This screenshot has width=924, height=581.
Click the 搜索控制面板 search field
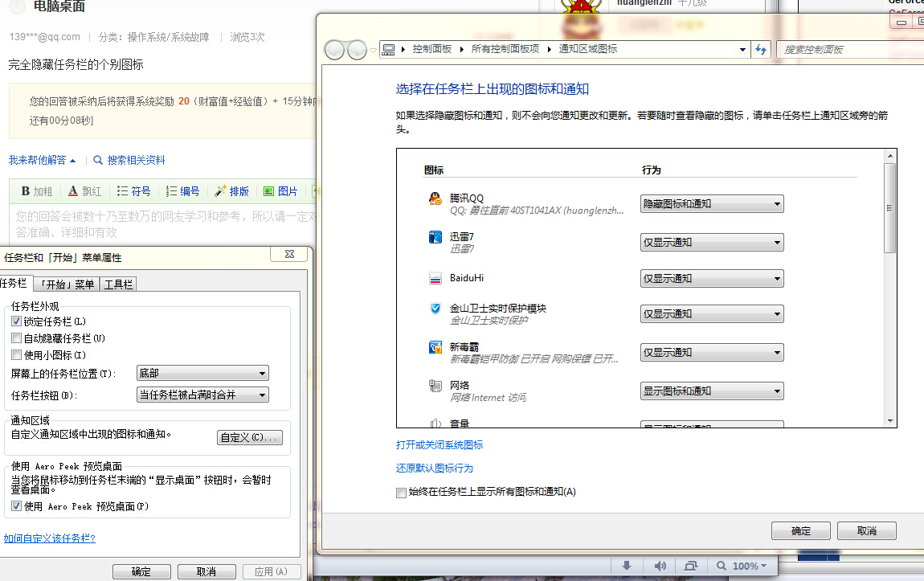(x=850, y=50)
